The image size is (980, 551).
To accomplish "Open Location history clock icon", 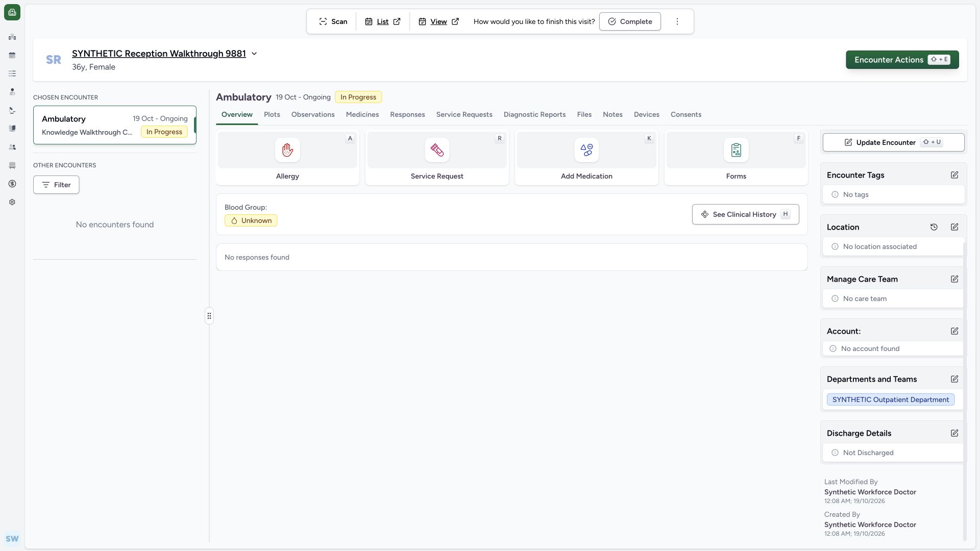I will 934,227.
